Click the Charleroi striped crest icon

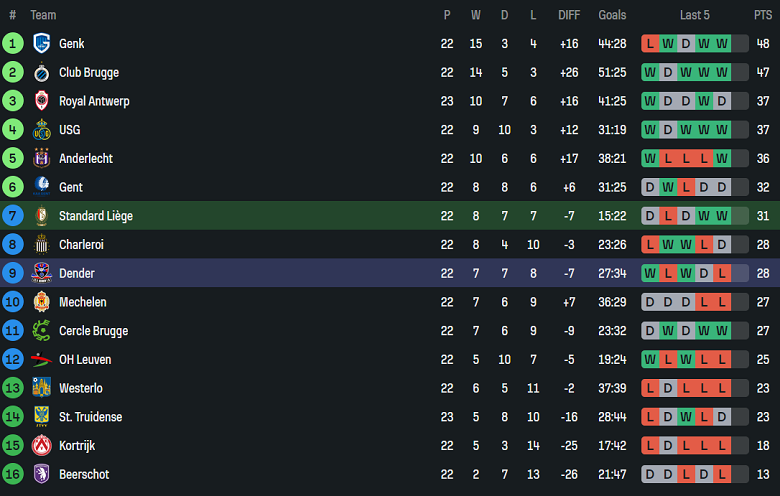[x=41, y=244]
